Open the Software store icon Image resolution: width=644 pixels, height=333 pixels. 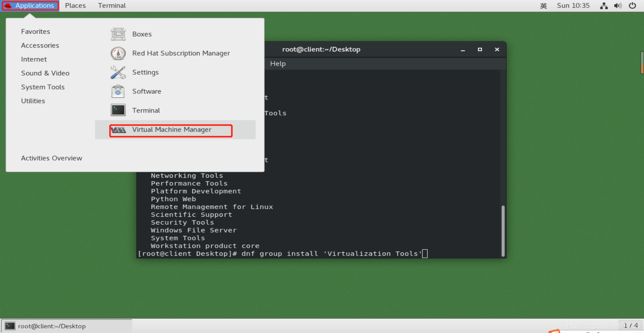pos(118,91)
